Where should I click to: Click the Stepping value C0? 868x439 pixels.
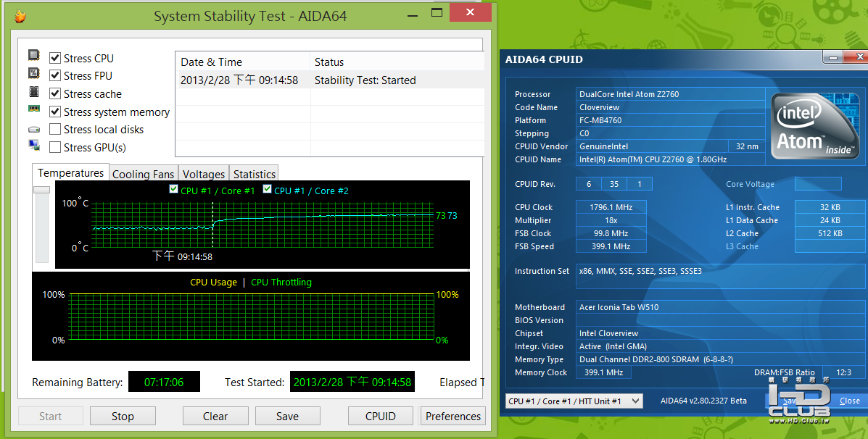coord(670,133)
